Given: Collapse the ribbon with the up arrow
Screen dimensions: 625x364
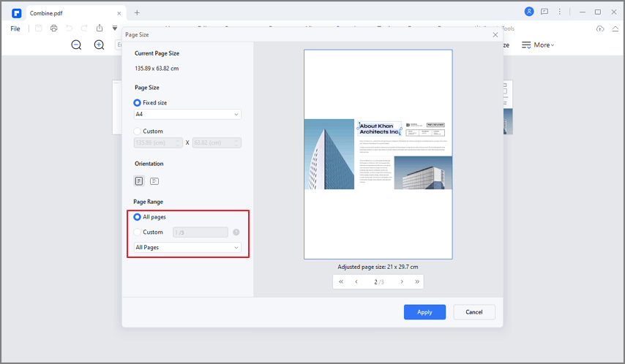Looking at the screenshot, I should pos(615,29).
